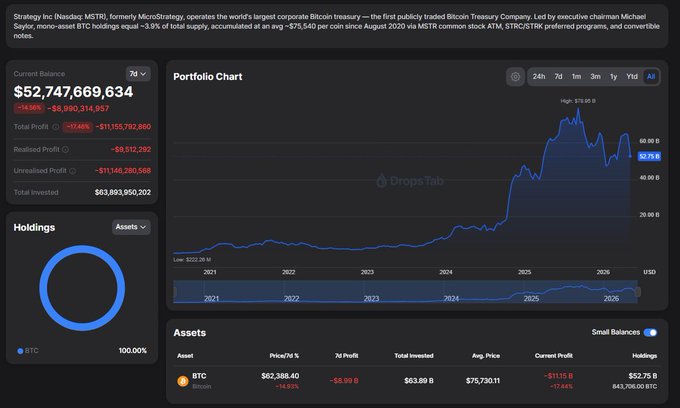The image size is (680, 408).
Task: Open the Holdings Assets dropdown
Action: point(131,227)
